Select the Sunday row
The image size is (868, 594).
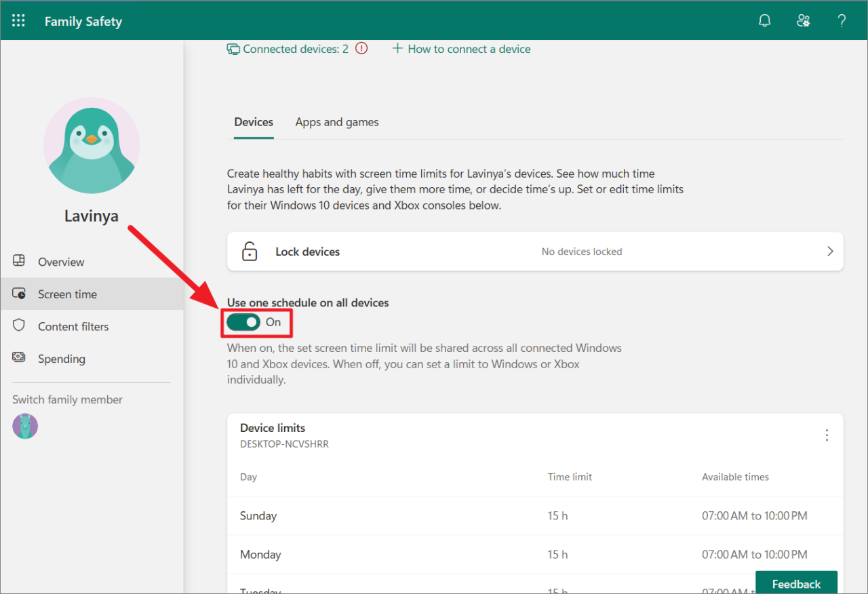535,516
